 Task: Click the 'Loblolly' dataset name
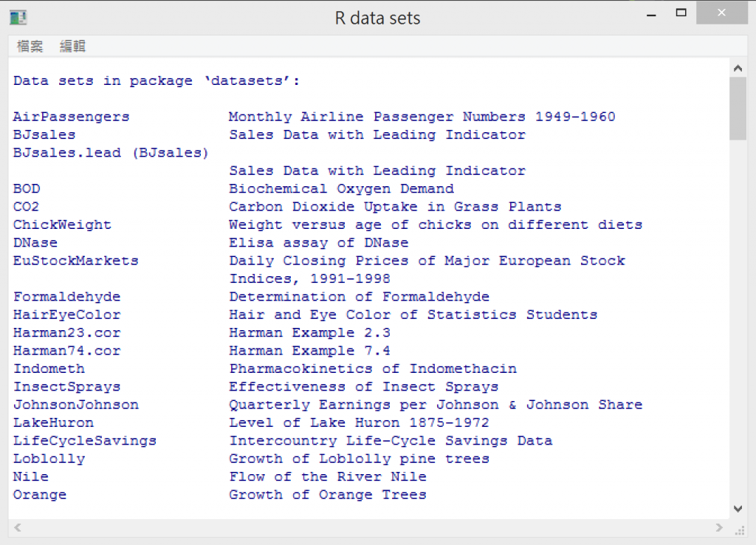coord(49,459)
